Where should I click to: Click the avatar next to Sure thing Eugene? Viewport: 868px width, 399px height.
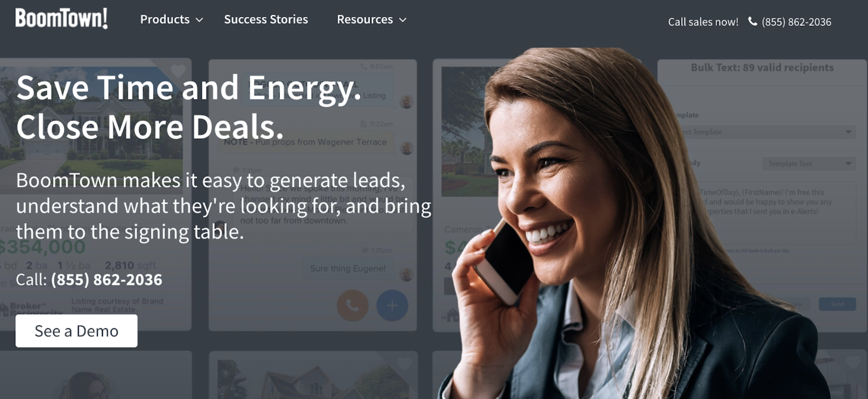tap(406, 274)
